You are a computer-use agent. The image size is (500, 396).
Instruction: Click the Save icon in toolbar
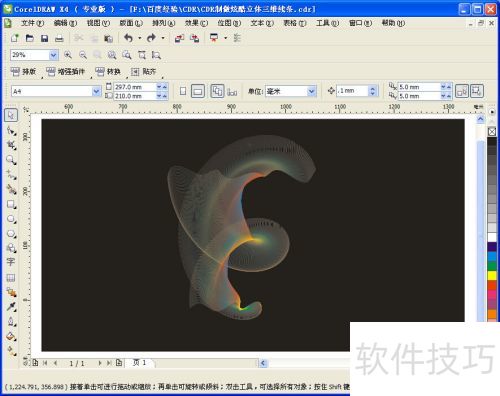tap(44, 38)
